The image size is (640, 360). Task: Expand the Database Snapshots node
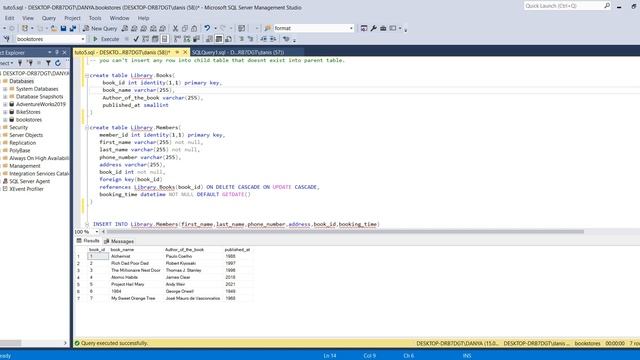(x=5, y=97)
